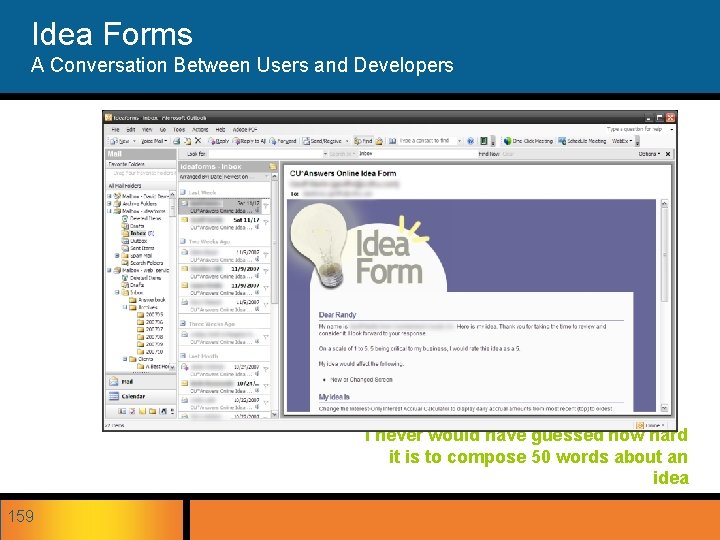The image size is (720, 540).
Task: Open the Options dropdown in Find bar
Action: (x=649, y=154)
